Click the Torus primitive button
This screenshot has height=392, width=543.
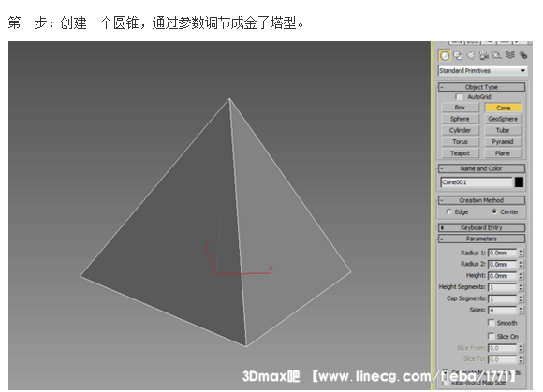461,142
